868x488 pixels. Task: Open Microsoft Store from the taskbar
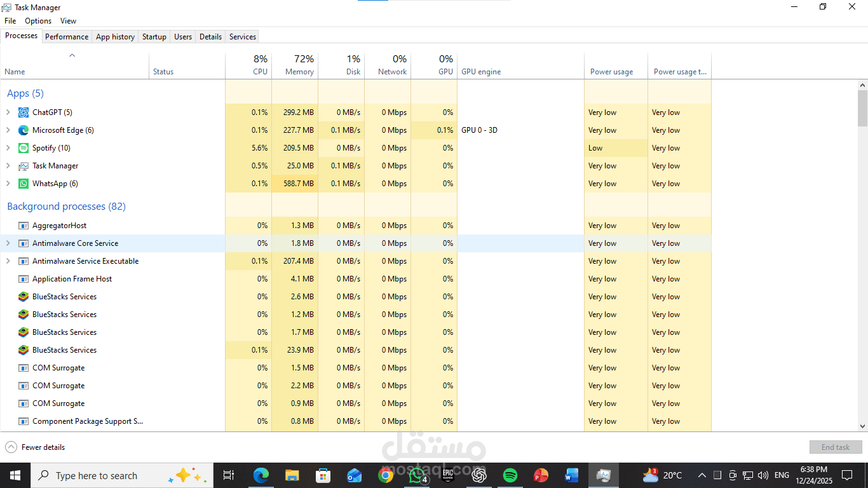tap(323, 475)
